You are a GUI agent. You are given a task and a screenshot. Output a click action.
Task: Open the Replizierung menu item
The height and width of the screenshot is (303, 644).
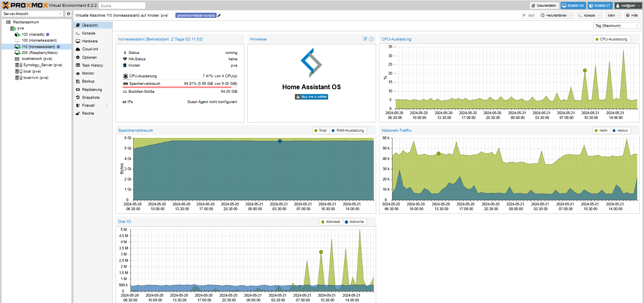pyautogui.click(x=93, y=90)
